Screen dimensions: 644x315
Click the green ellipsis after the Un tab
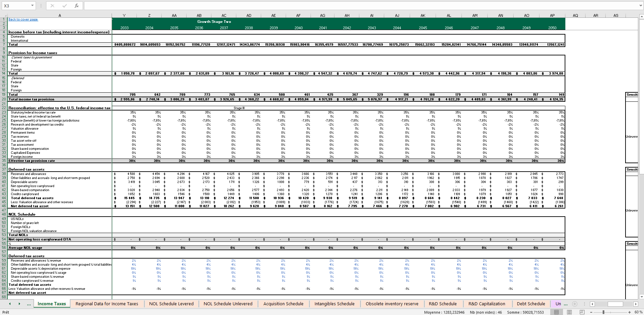566,304
